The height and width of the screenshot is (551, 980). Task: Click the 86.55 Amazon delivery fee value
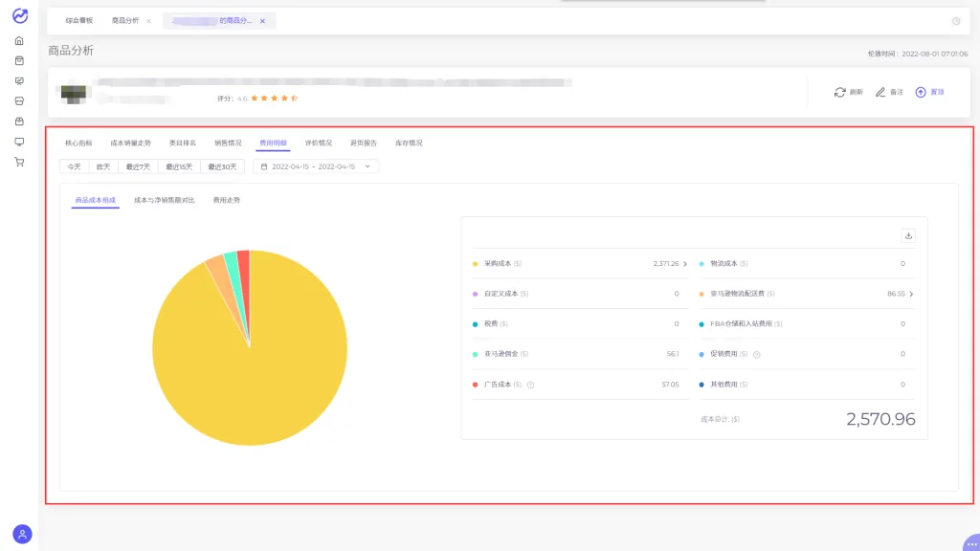click(896, 294)
